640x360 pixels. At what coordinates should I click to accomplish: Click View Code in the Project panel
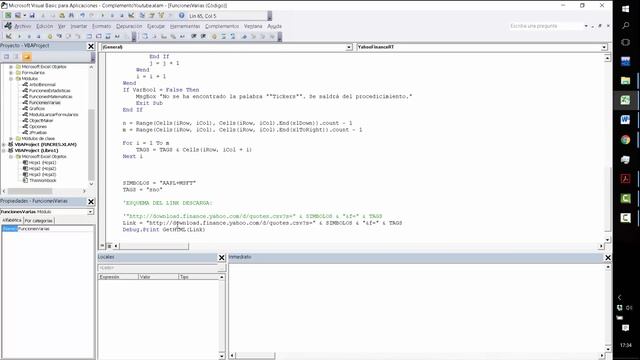6,57
